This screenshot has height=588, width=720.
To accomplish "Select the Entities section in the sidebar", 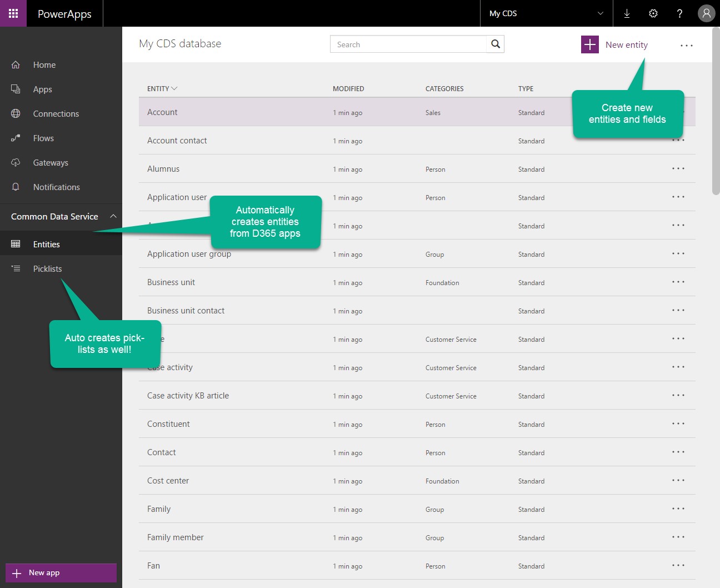I will pos(46,244).
